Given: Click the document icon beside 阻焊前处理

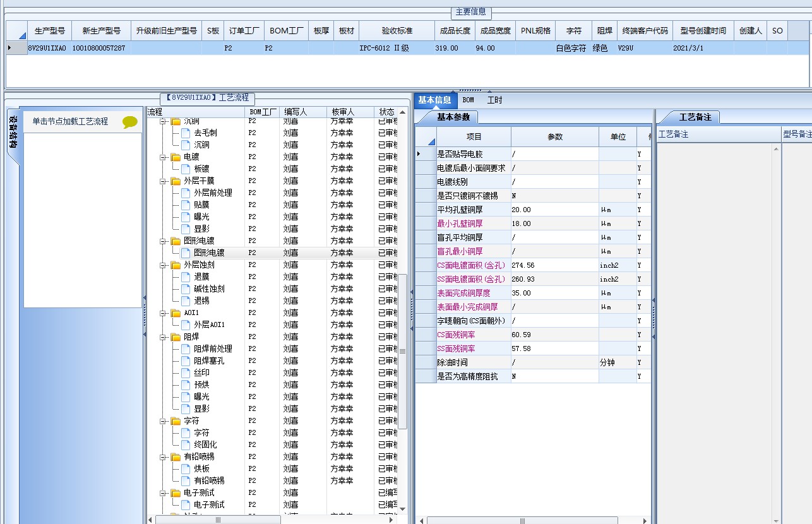Looking at the screenshot, I should [x=186, y=349].
